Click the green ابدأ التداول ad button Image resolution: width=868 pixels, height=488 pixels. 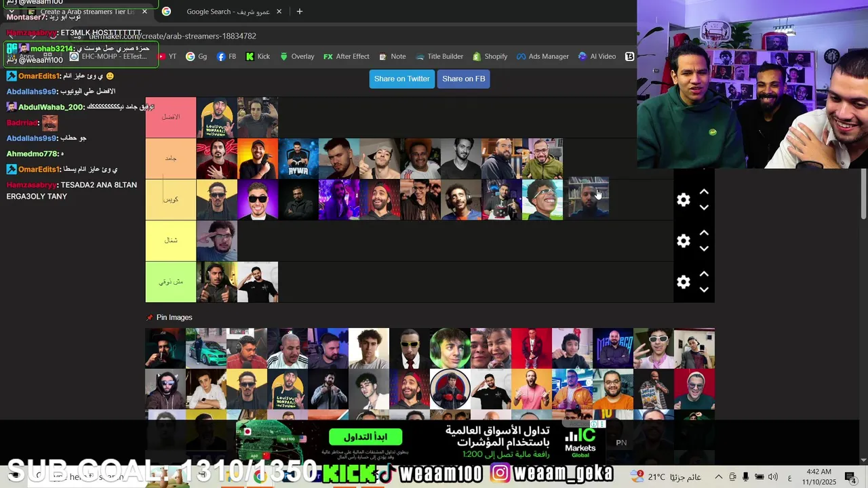pyautogui.click(x=366, y=437)
